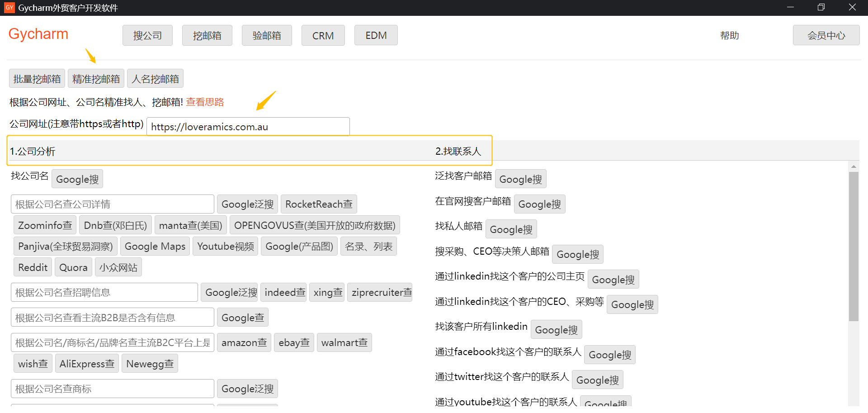Click the Youtube视频 button
868x413 pixels.
click(x=226, y=247)
